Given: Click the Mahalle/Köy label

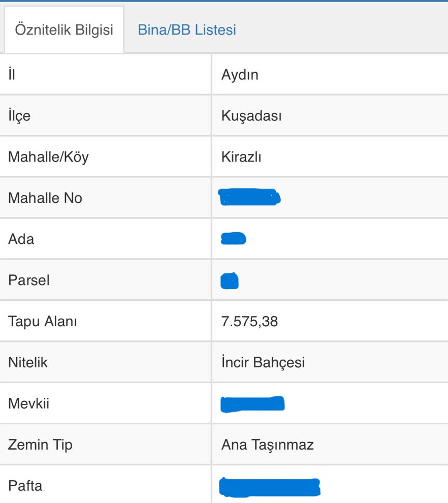Looking at the screenshot, I should coord(48,157).
